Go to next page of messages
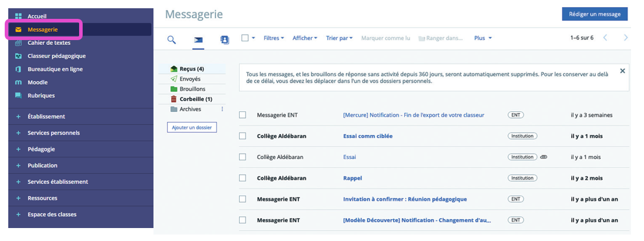Image resolution: width=644 pixels, height=241 pixels. click(x=626, y=38)
